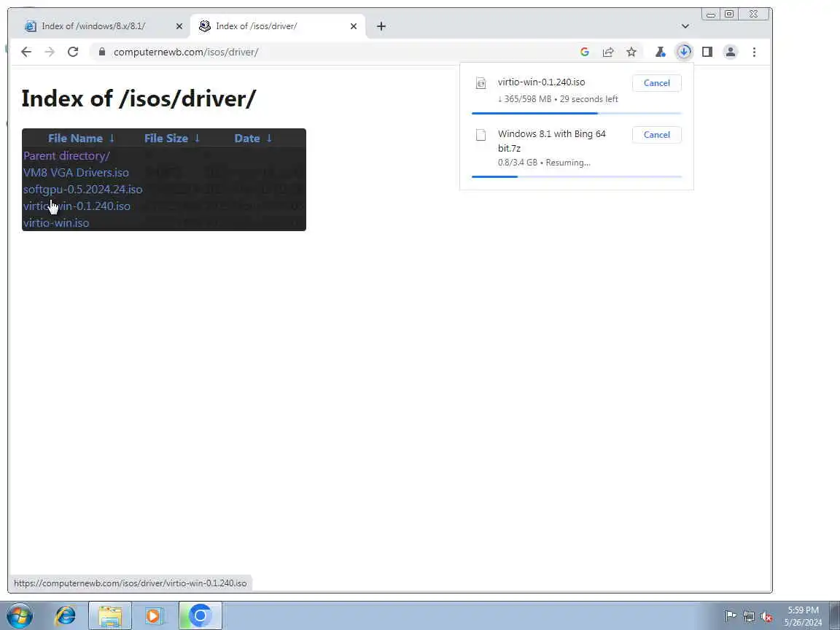
Task: Open the network tray icon
Action: [x=748, y=616]
